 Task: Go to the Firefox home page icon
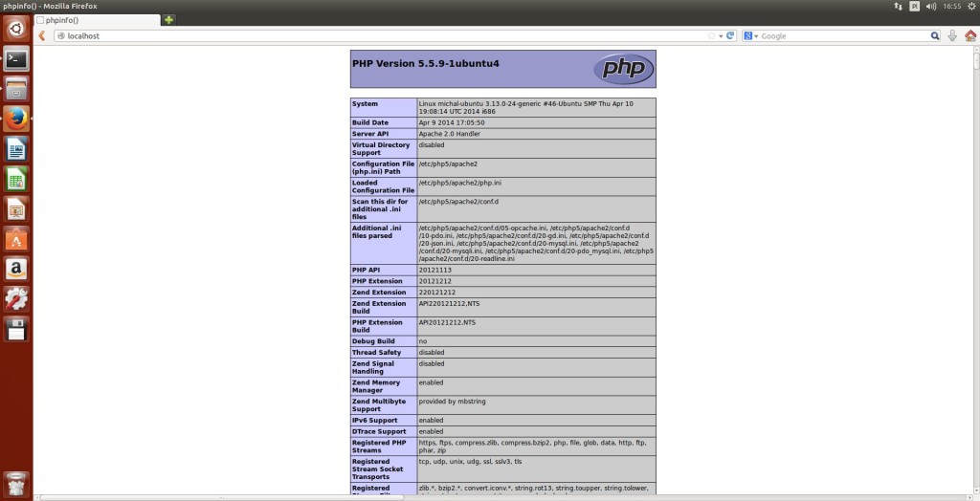[970, 35]
